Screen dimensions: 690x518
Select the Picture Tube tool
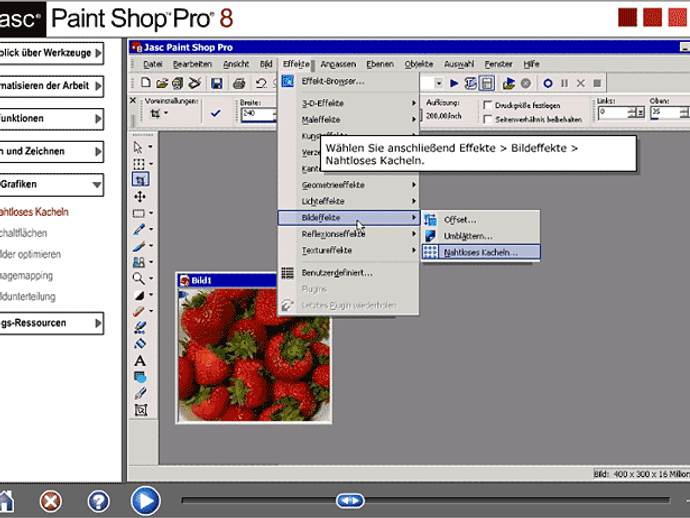click(x=140, y=328)
